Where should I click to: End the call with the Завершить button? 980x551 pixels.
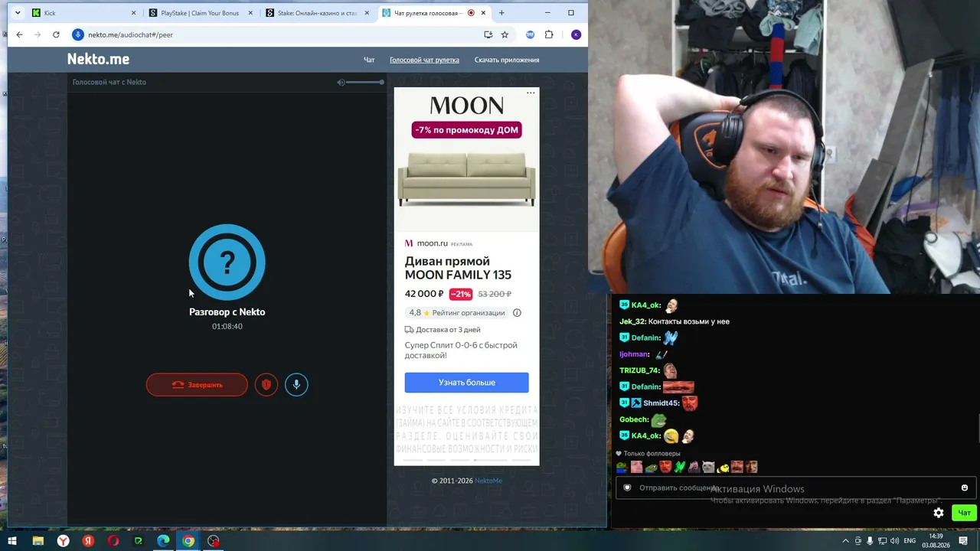point(197,384)
